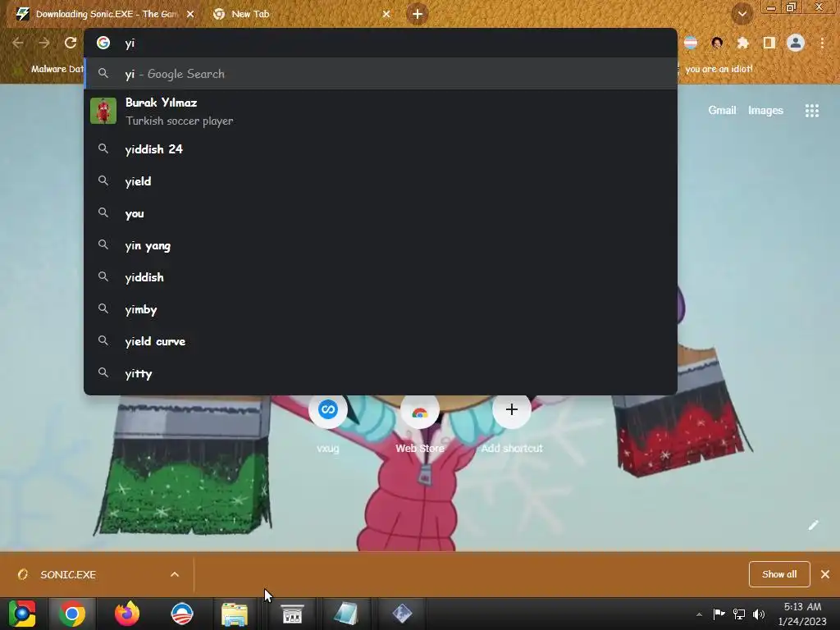Go forward using the forward arrow

coord(44,43)
